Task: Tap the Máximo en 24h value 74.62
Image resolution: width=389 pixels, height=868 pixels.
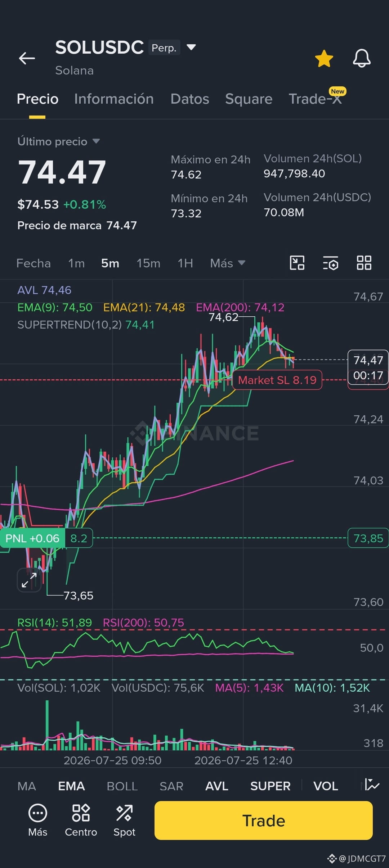Action: click(x=186, y=175)
